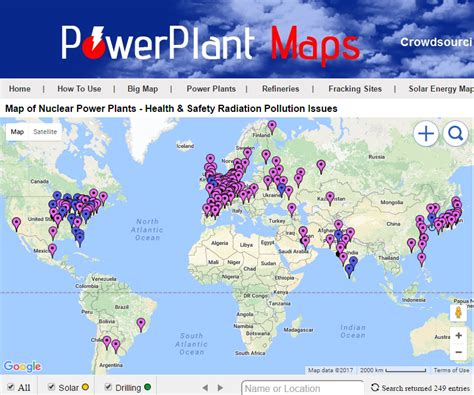
Task: Go to previous results with left arrow
Action: pyautogui.click(x=205, y=388)
